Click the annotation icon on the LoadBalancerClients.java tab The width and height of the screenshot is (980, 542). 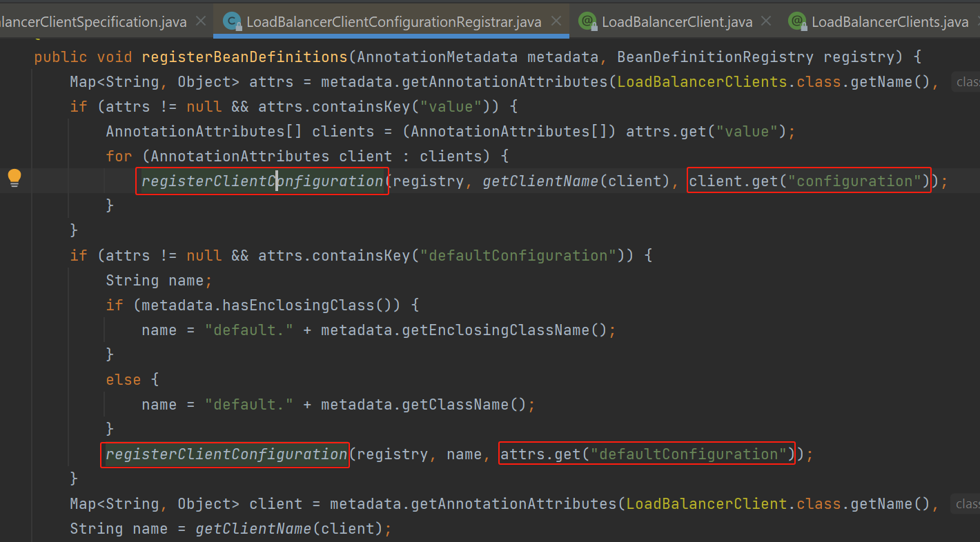pos(797,21)
